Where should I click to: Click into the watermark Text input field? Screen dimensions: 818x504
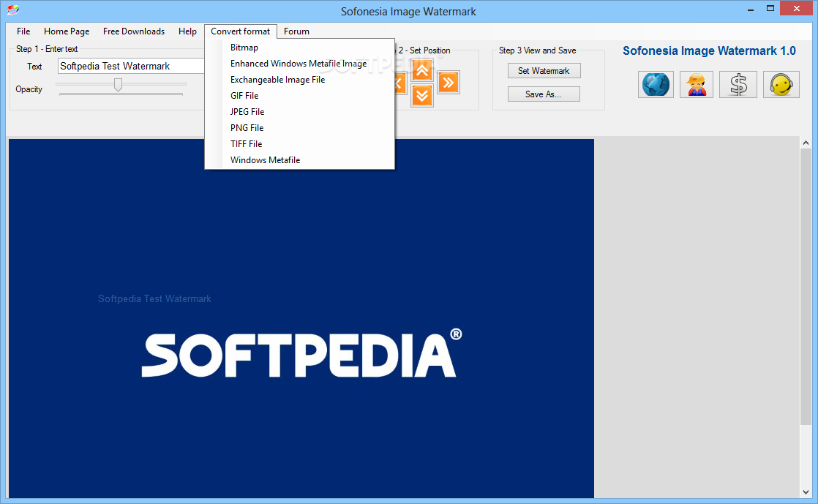(x=131, y=67)
